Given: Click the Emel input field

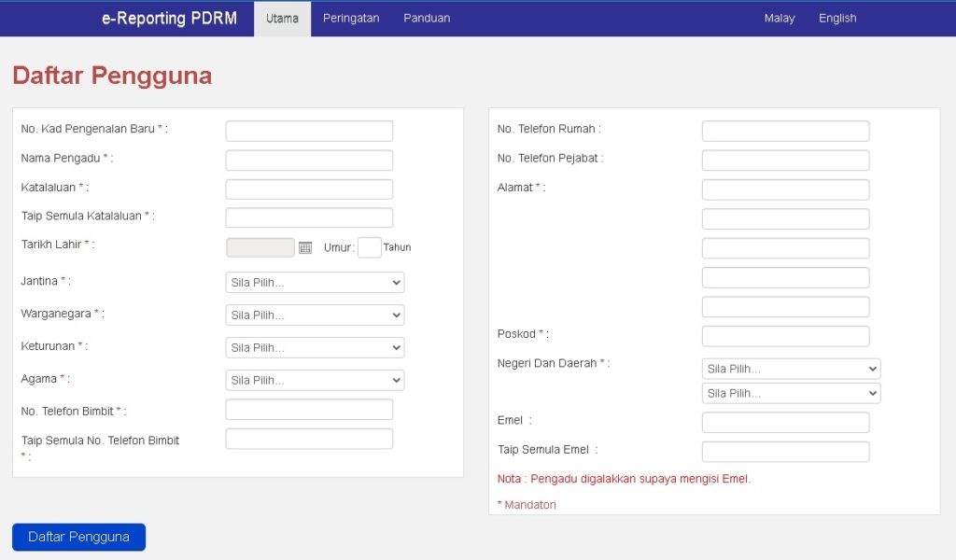Looking at the screenshot, I should coord(785,423).
